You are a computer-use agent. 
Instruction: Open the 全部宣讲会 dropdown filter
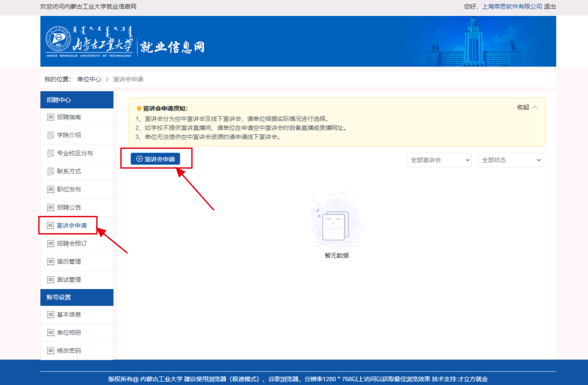coord(439,160)
